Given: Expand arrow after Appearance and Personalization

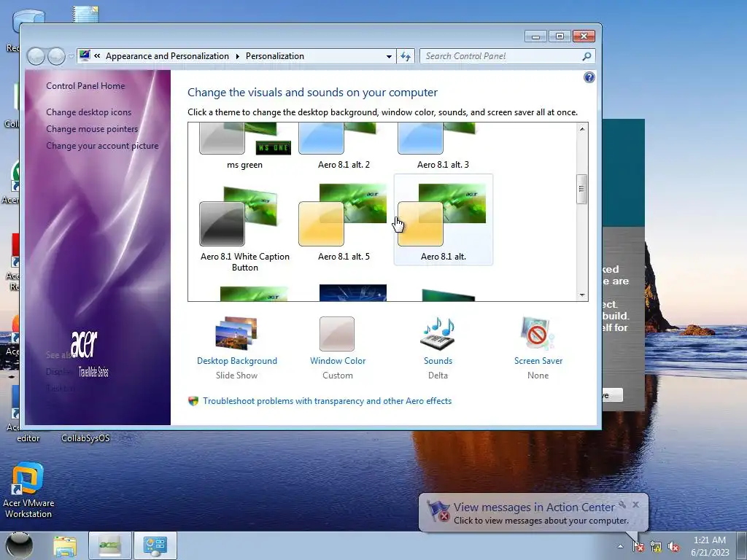Looking at the screenshot, I should (237, 56).
